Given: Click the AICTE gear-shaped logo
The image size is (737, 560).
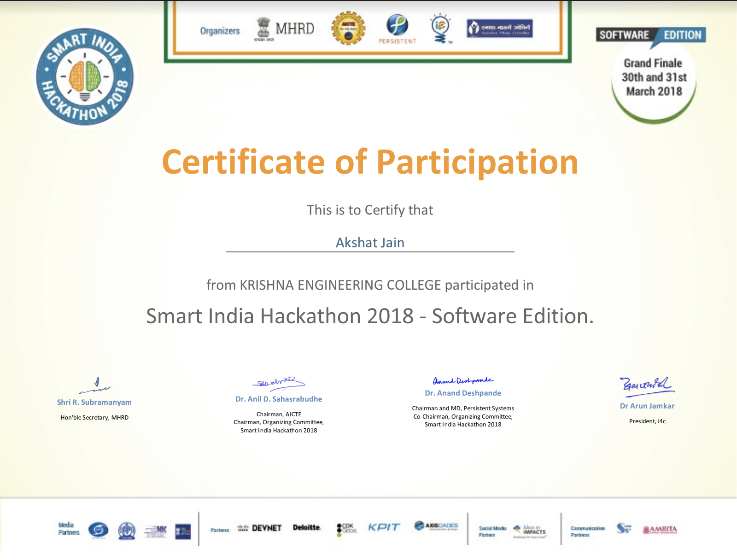Looking at the screenshot, I should [x=348, y=29].
